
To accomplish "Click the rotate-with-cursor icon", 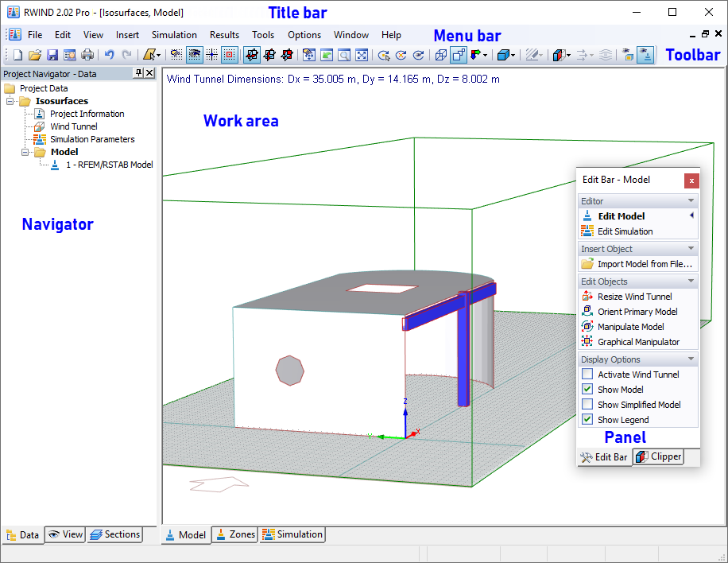I will click(x=384, y=55).
